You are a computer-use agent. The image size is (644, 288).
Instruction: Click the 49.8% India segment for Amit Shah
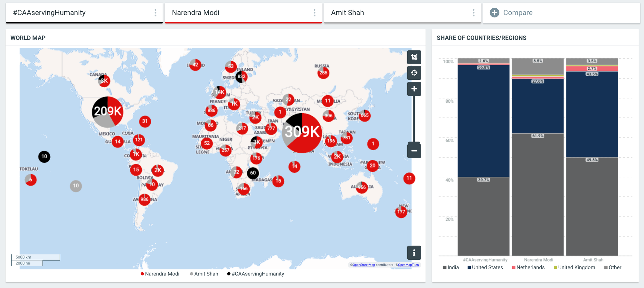(x=592, y=206)
